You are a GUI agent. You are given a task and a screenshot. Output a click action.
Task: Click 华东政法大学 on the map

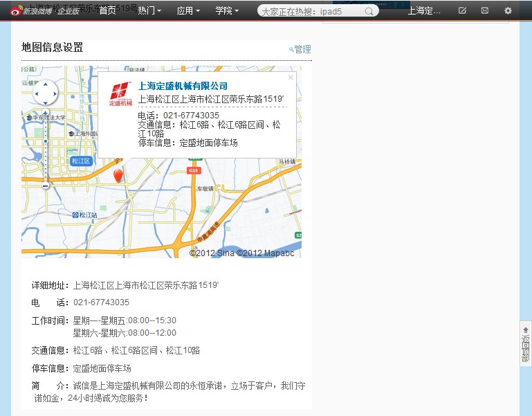click(46, 118)
